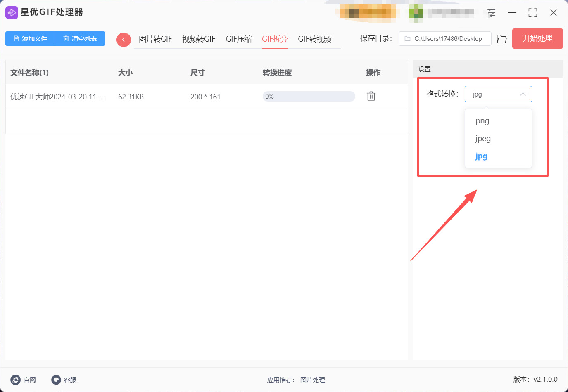Click the save directory path field
This screenshot has height=392, width=568.
445,39
